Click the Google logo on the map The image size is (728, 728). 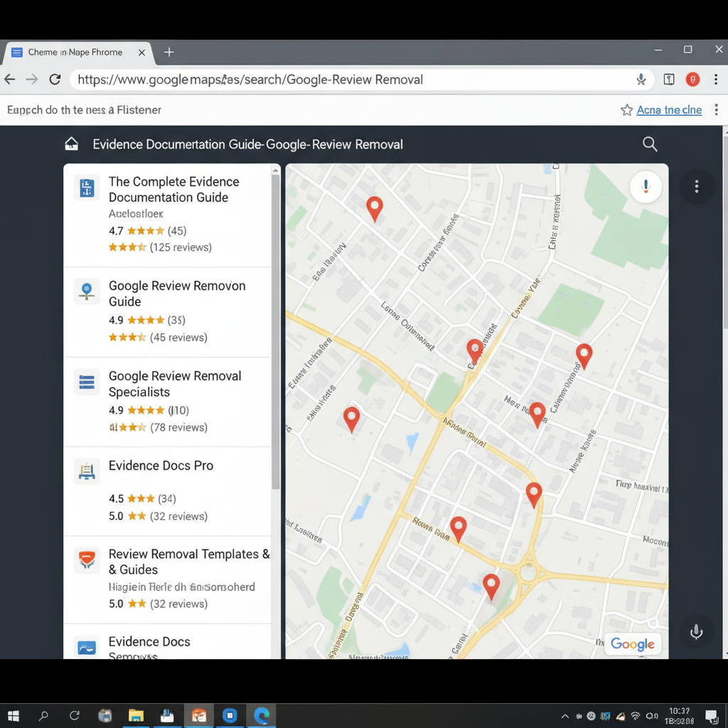[x=632, y=644]
